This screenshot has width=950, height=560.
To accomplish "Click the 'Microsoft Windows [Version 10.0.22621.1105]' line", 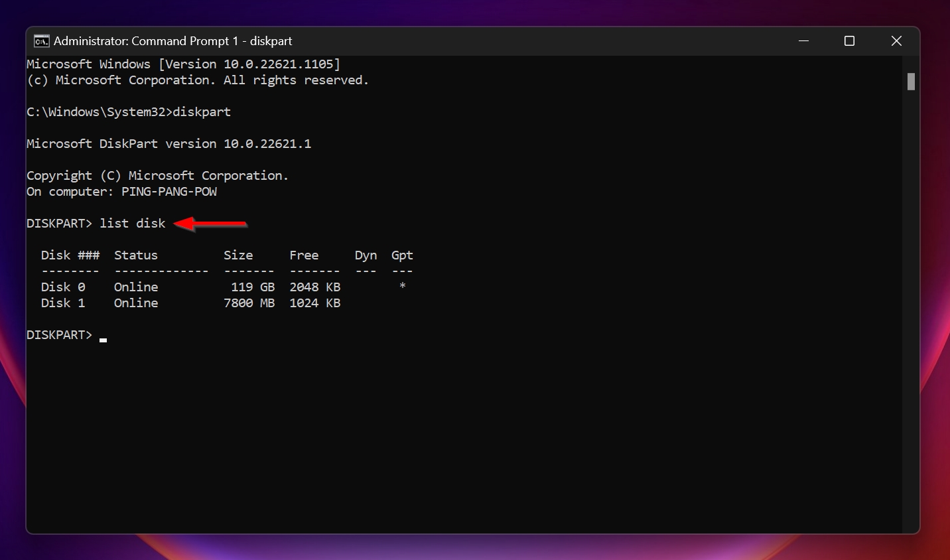I will 183,64.
